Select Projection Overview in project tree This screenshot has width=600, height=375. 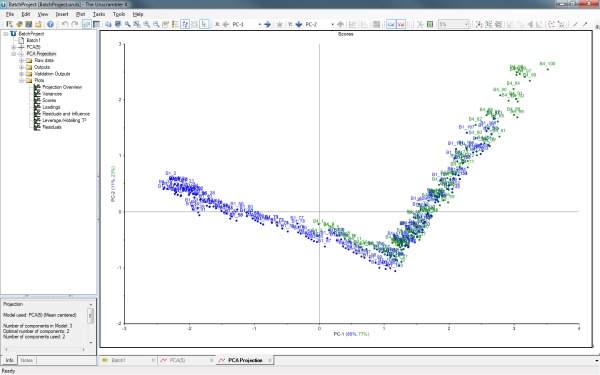tap(62, 87)
